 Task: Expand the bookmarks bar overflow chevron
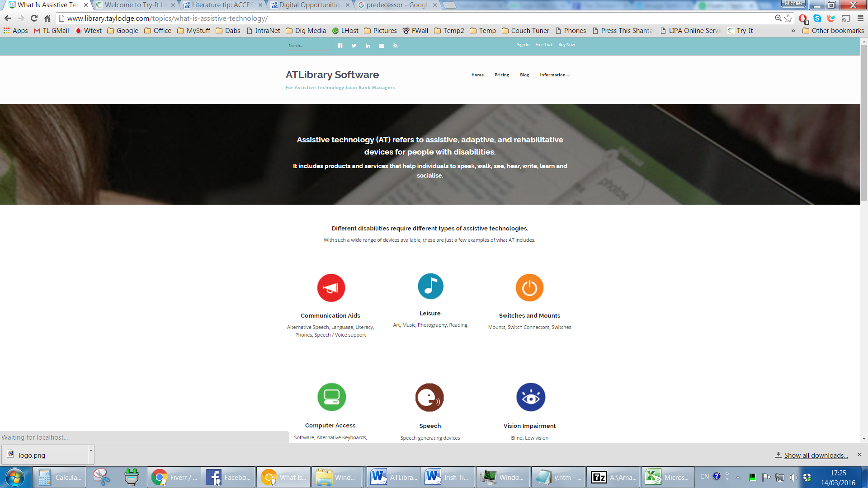(793, 31)
